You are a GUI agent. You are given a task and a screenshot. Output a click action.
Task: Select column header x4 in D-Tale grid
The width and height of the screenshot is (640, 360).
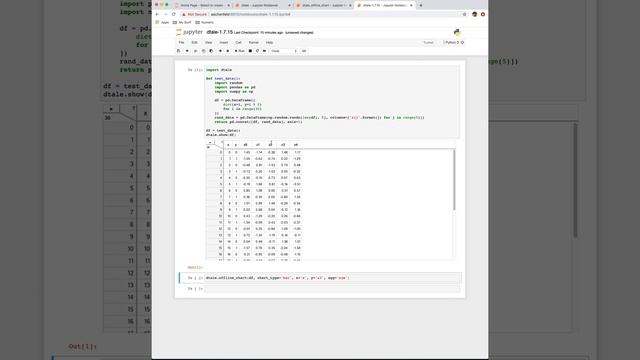tap(296, 145)
